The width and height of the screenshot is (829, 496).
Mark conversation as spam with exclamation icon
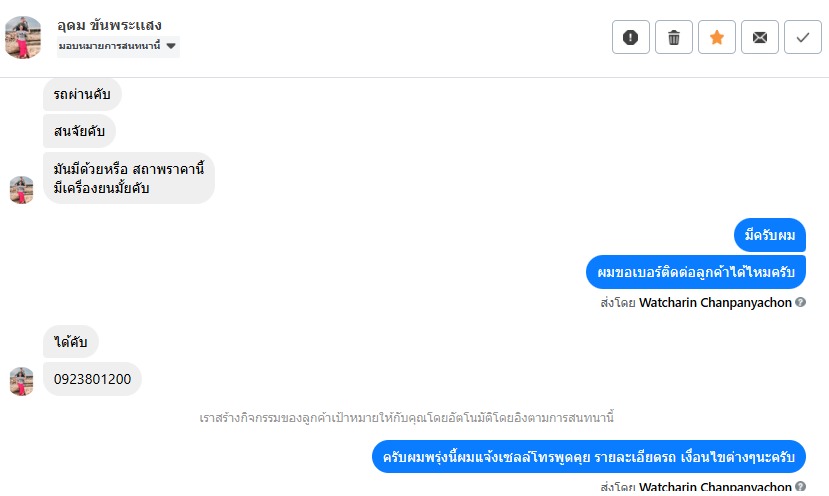pyautogui.click(x=630, y=37)
